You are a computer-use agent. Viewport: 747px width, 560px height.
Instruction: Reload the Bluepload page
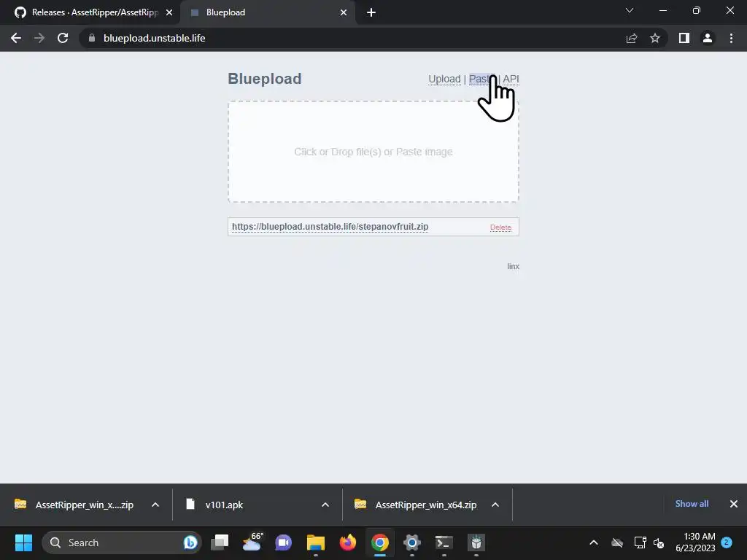63,38
